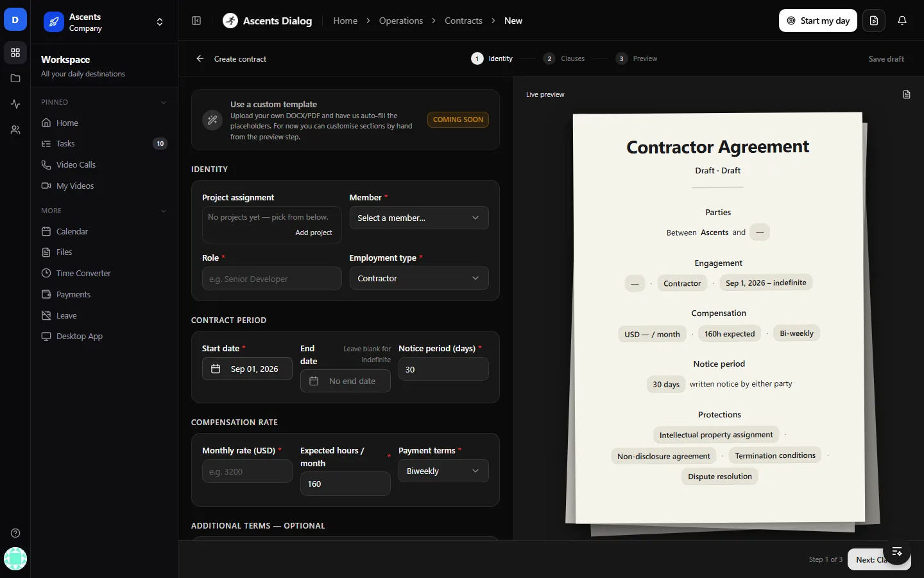The width and height of the screenshot is (924, 578).
Task: Click the Expected hours per month field
Action: point(345,484)
